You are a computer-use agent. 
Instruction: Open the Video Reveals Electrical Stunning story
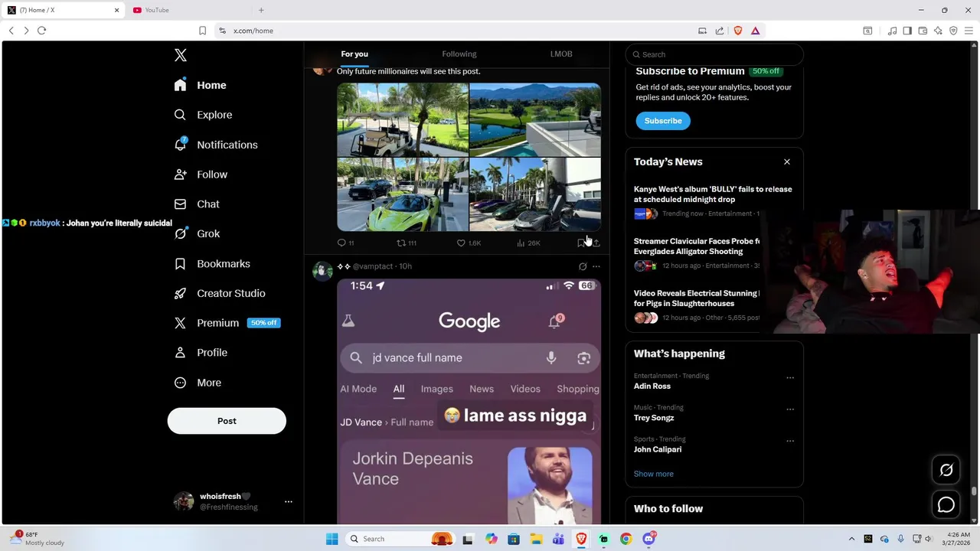pos(697,298)
